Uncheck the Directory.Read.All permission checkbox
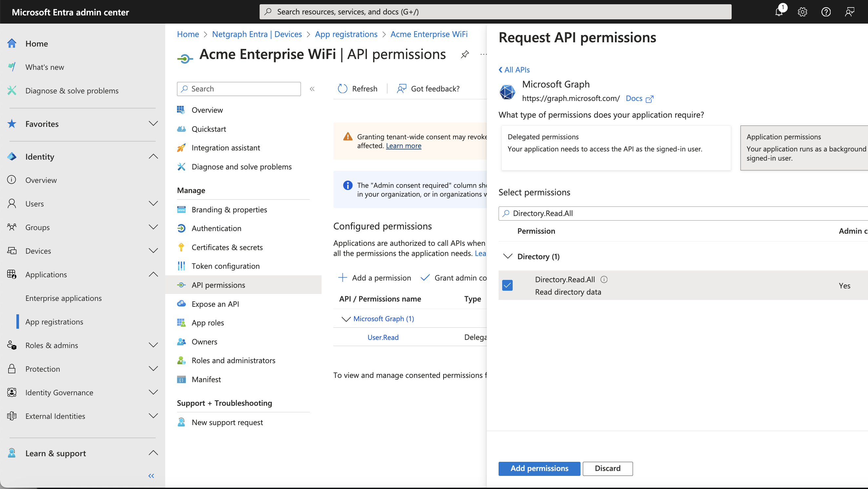 coord(507,285)
